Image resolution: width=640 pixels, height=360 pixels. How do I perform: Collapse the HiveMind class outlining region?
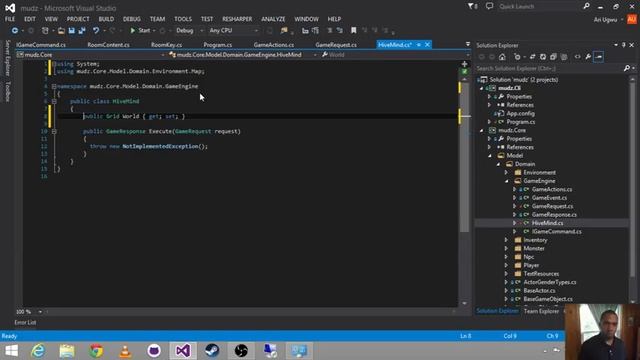[x=54, y=101]
